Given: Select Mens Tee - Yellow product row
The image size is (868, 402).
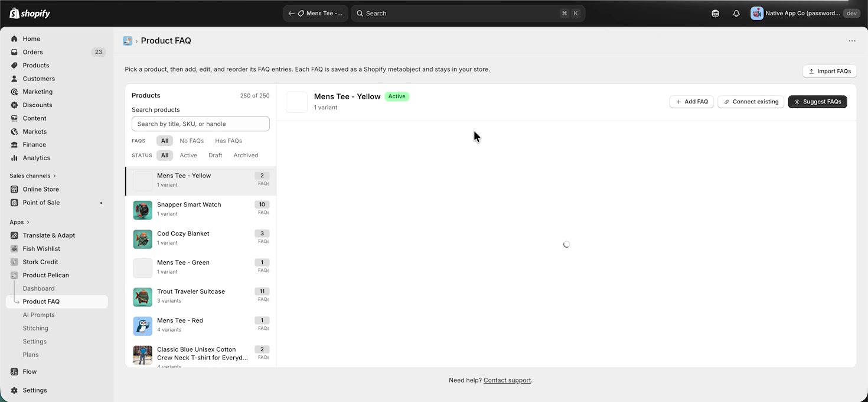Looking at the screenshot, I should coord(201,181).
